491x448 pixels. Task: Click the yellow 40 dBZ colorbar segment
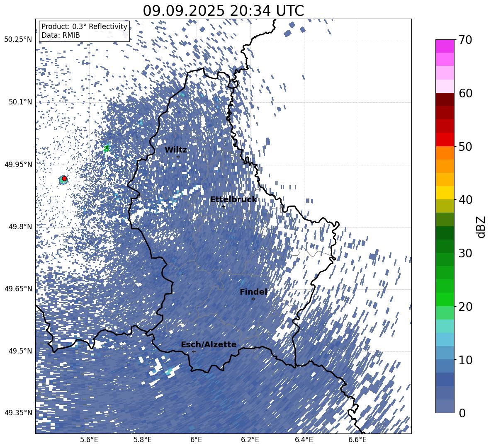click(x=445, y=193)
